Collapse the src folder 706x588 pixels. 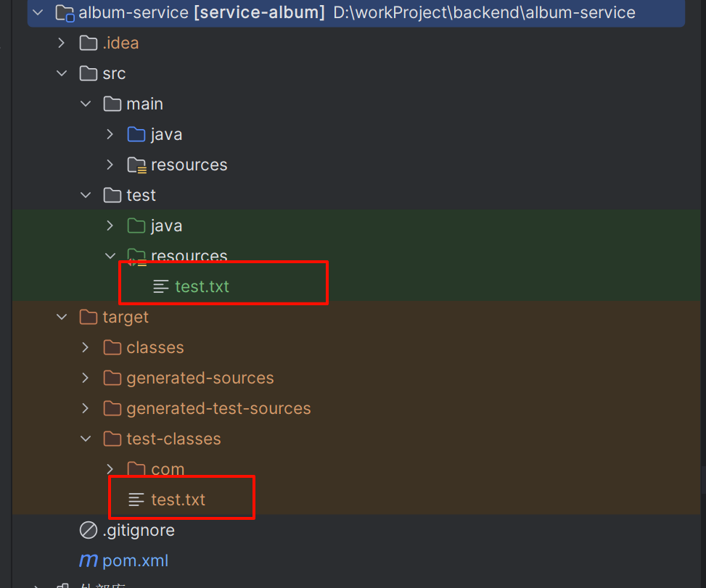62,73
